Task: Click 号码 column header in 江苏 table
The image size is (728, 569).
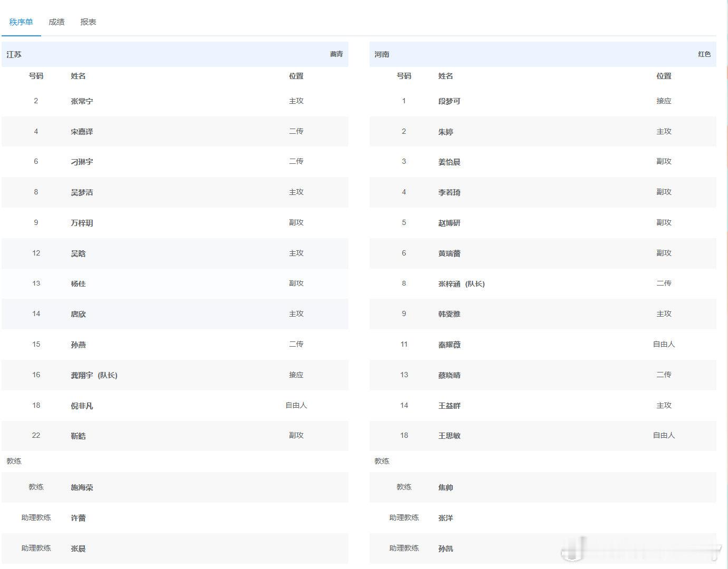Action: (36, 76)
